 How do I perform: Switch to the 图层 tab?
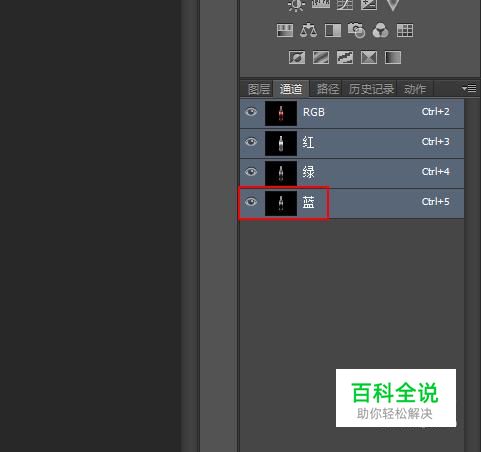point(259,89)
